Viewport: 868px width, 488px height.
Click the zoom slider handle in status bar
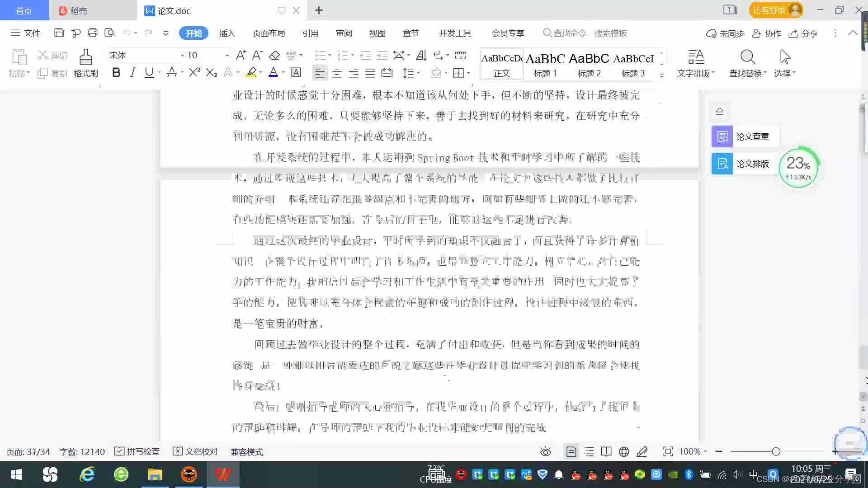click(776, 451)
